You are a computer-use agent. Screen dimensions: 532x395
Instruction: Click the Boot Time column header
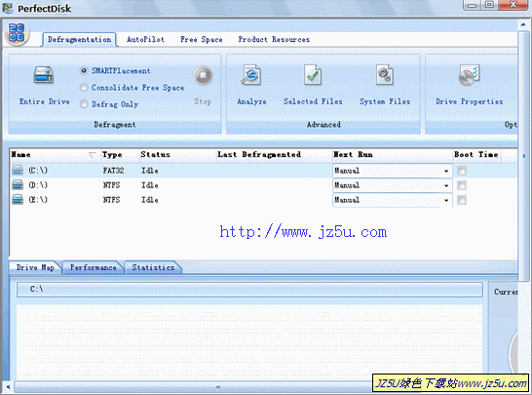pos(476,154)
